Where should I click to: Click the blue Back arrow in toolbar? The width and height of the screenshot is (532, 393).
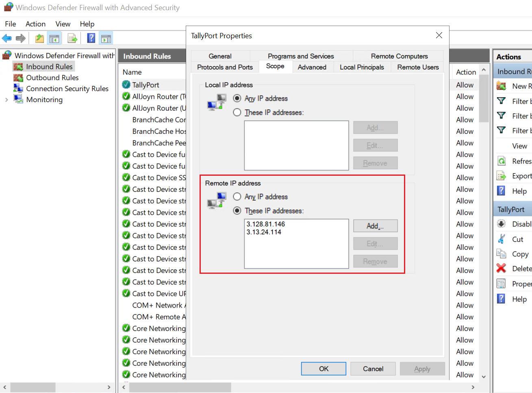(7, 39)
